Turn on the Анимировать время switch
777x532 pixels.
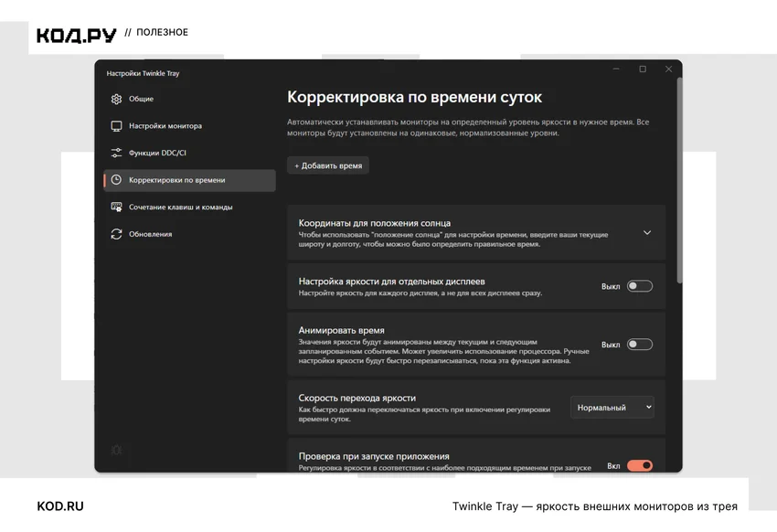click(640, 345)
